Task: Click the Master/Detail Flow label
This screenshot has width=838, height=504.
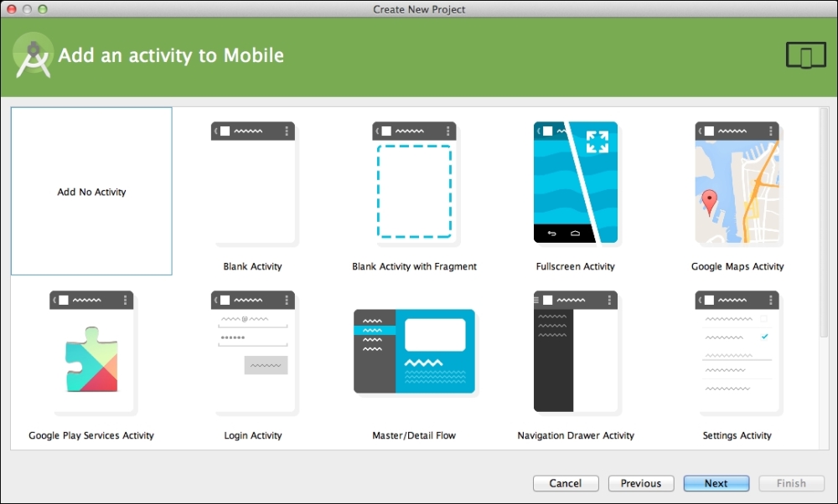Action: click(414, 435)
